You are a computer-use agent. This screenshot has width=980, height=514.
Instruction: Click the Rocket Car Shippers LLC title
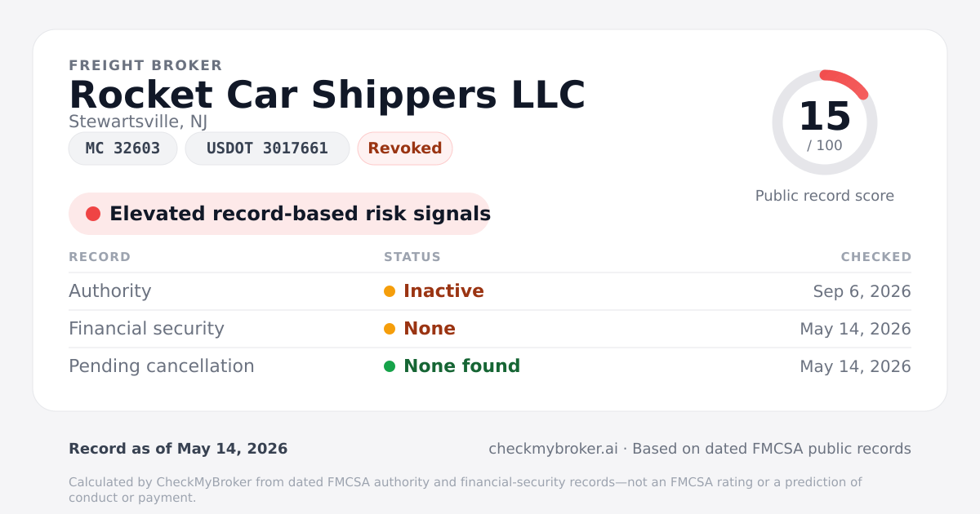tap(327, 95)
